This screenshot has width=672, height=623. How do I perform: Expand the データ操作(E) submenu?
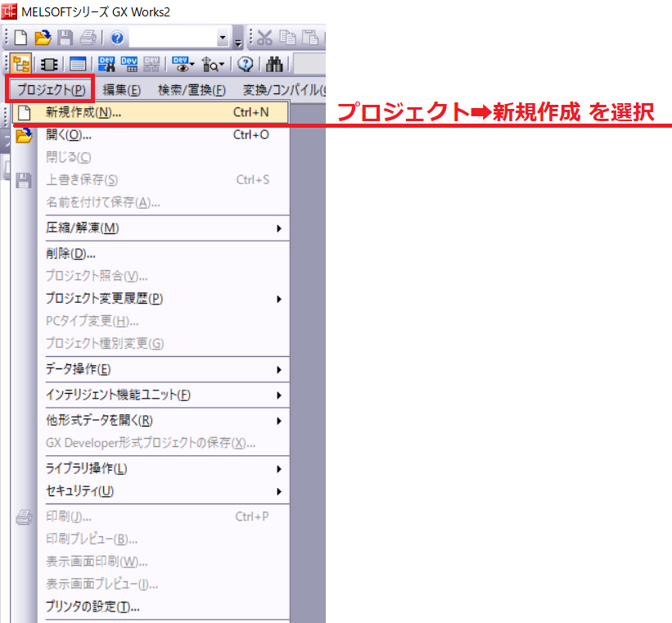pos(151,369)
